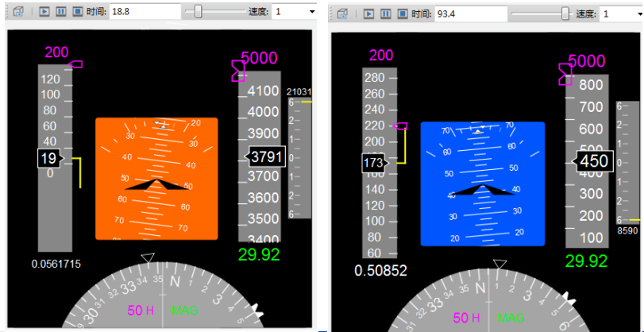Click the time field showing 93.4
Viewport: 644px width, 332px height.
coord(469,14)
